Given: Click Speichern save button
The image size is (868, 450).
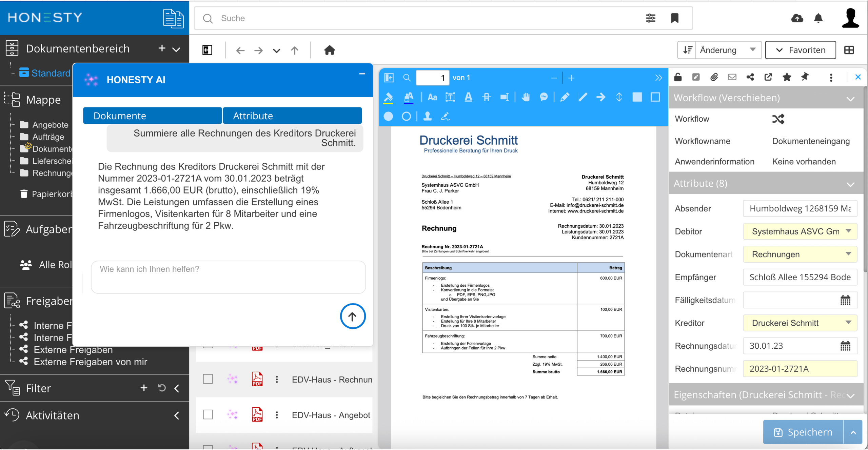Looking at the screenshot, I should (803, 432).
